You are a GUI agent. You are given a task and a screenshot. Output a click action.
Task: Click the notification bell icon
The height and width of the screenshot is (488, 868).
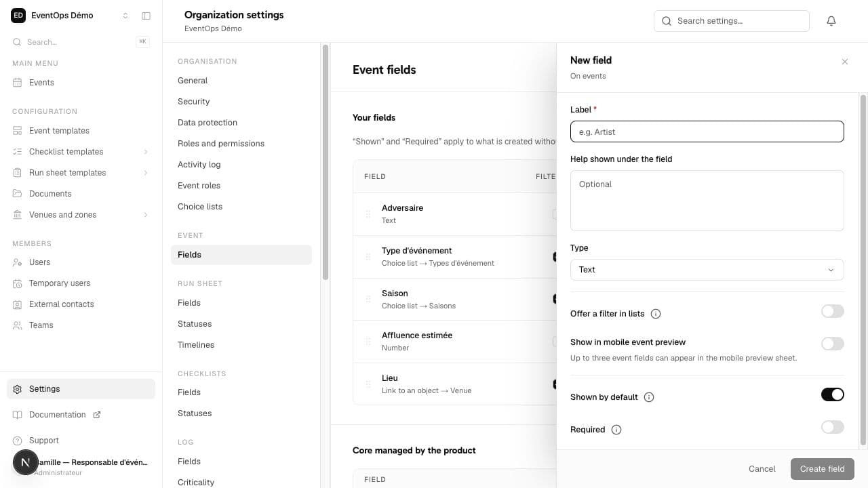831,21
